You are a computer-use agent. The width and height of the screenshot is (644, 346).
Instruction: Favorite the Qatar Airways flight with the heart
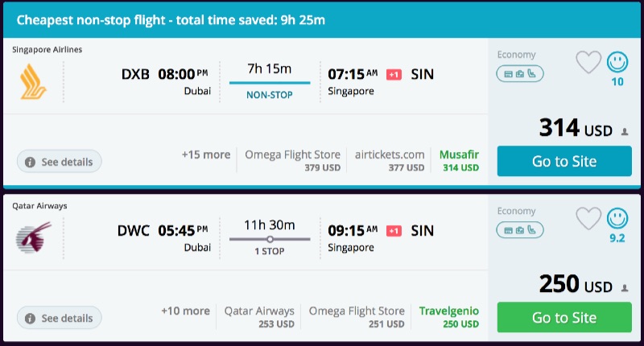click(x=588, y=218)
